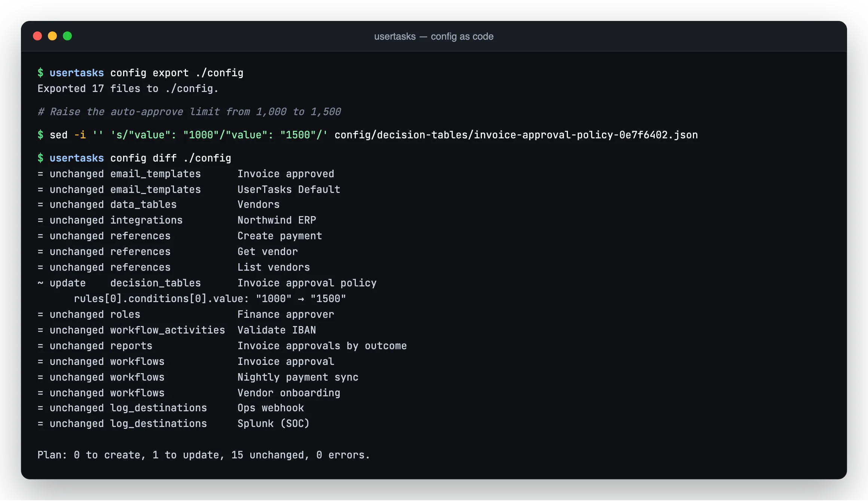
Task: Click the 'decision_tables' type label
Action: [155, 283]
